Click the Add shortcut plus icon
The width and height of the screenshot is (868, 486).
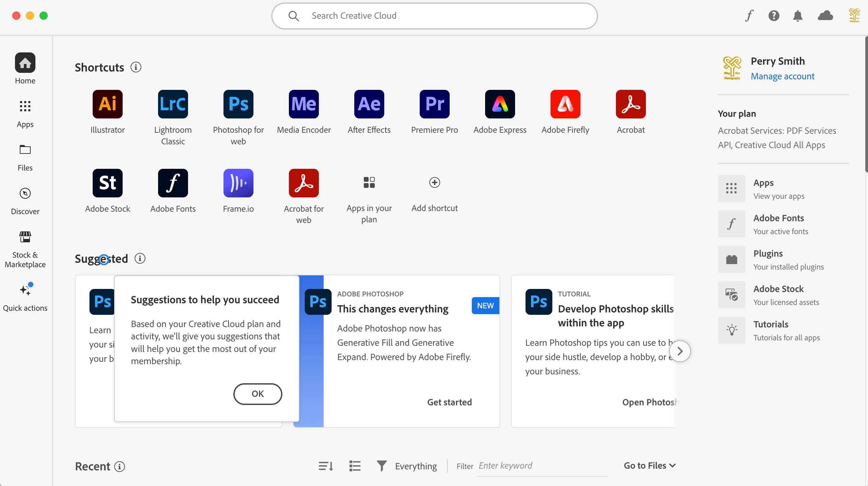[434, 182]
